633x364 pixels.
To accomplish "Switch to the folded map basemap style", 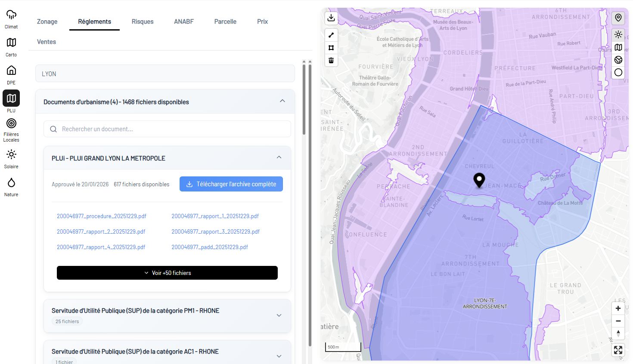I will (x=618, y=47).
